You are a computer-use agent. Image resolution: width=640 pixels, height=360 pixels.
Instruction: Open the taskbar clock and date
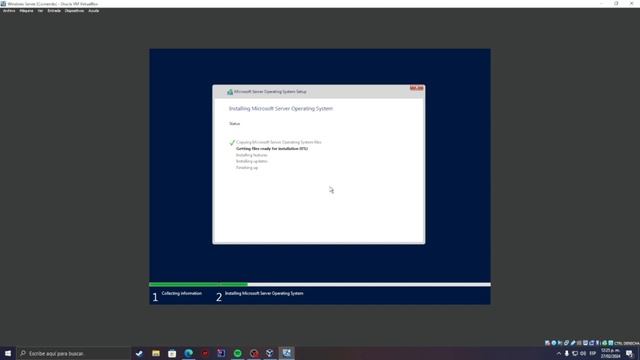(610, 353)
